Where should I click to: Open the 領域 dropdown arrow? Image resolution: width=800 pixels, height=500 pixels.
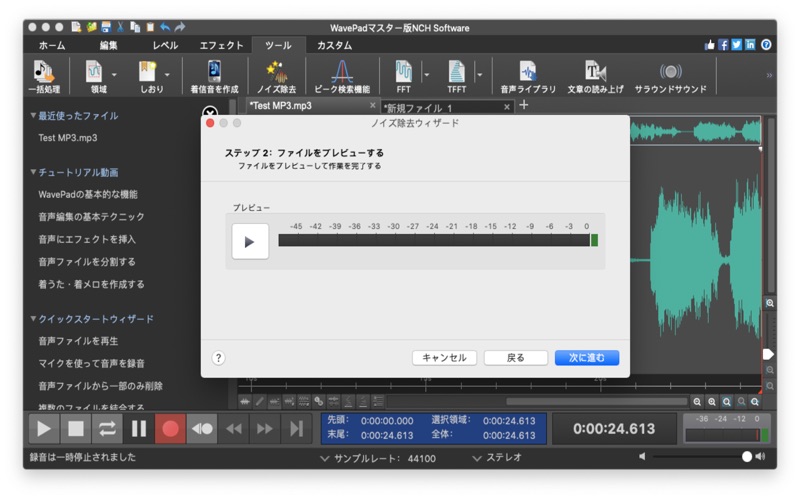click(114, 74)
